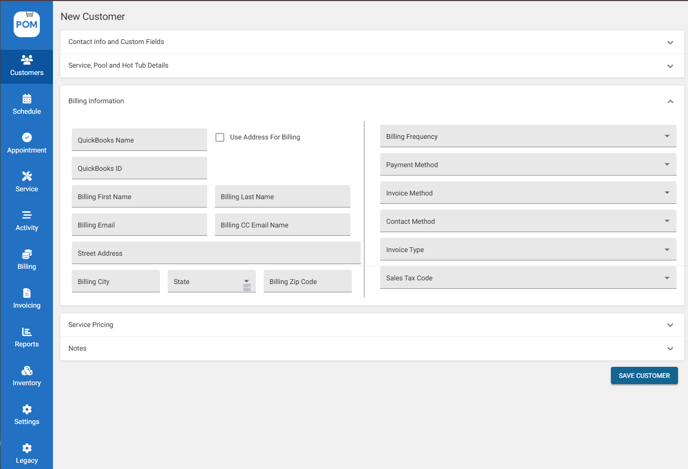Enable Use Address For Billing checkbox
Viewport: 688px width, 469px height.
pos(220,137)
